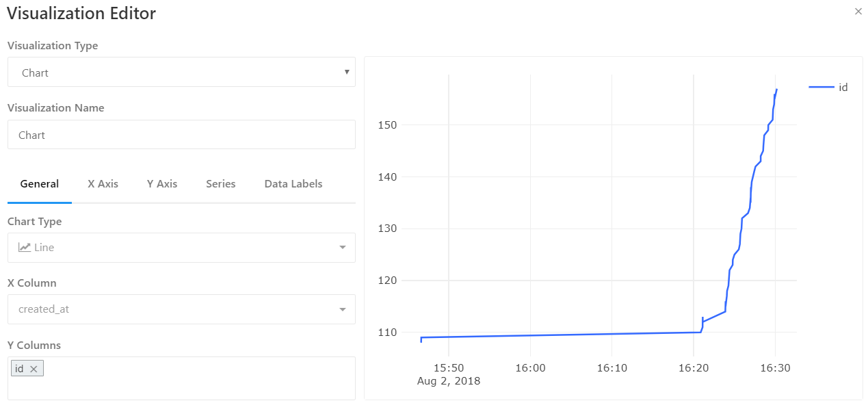This screenshot has height=416, width=868.
Task: Switch to the General tab
Action: coord(40,183)
